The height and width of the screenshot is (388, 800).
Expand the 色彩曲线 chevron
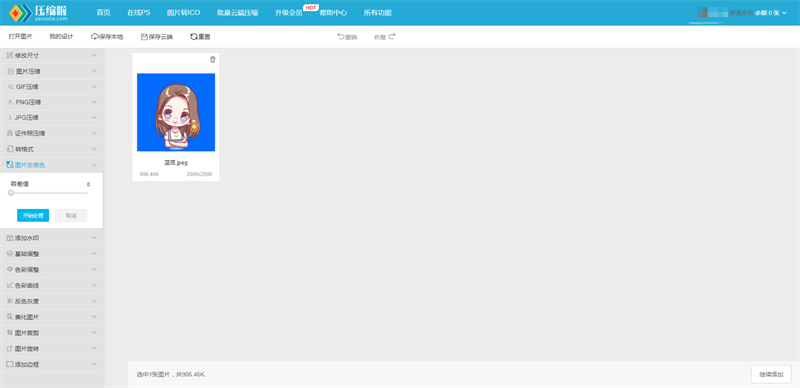pos(94,285)
